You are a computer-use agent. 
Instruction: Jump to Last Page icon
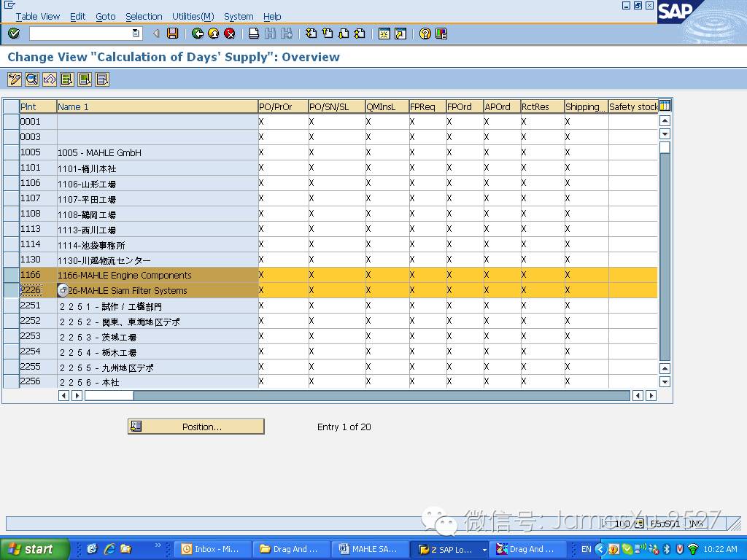[x=360, y=34]
